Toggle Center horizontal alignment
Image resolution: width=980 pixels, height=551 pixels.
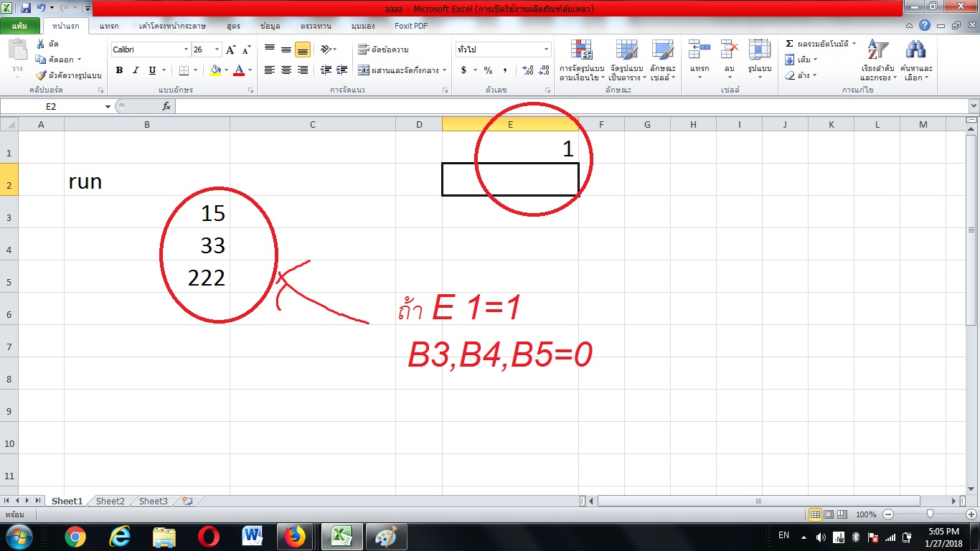pyautogui.click(x=286, y=70)
